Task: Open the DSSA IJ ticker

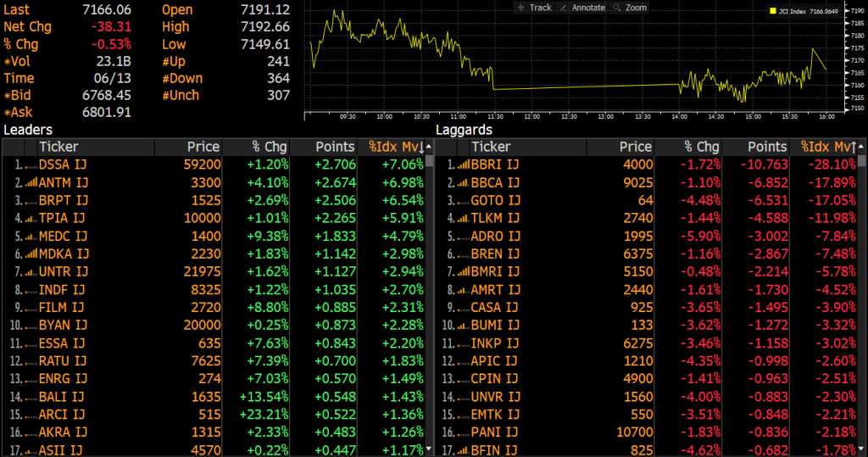Action: [x=63, y=164]
